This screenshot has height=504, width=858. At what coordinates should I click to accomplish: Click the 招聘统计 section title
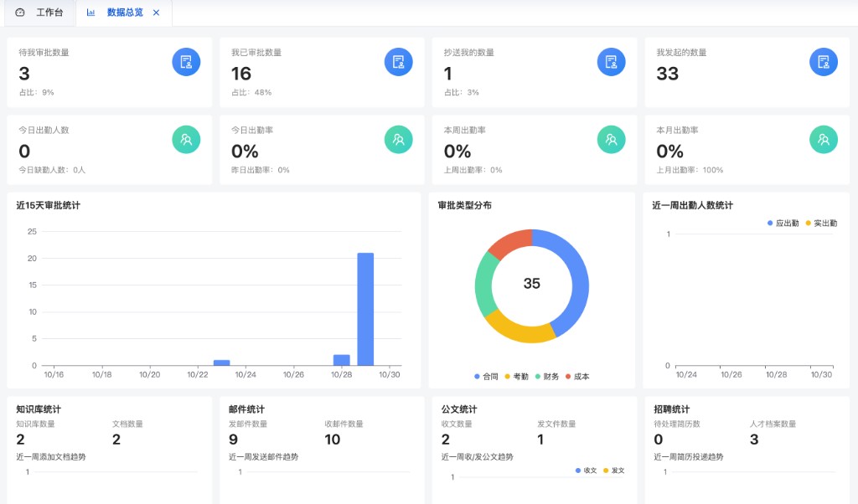[x=671, y=409]
